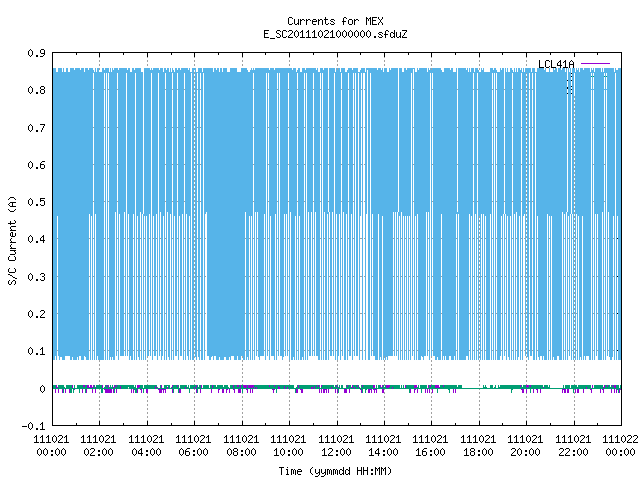The width and height of the screenshot is (640, 480).
Task: Click the 14:00 x-axis time label
Action: [383, 452]
